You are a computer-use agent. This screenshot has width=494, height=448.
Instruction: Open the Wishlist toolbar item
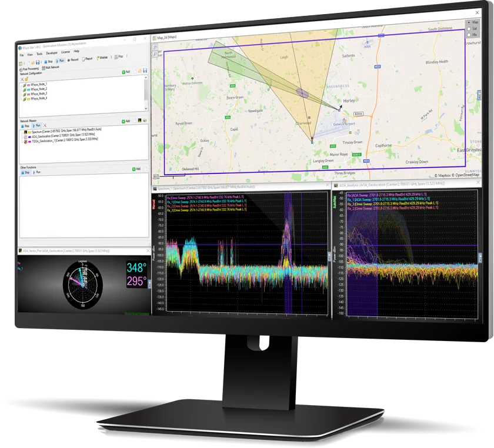click(102, 58)
